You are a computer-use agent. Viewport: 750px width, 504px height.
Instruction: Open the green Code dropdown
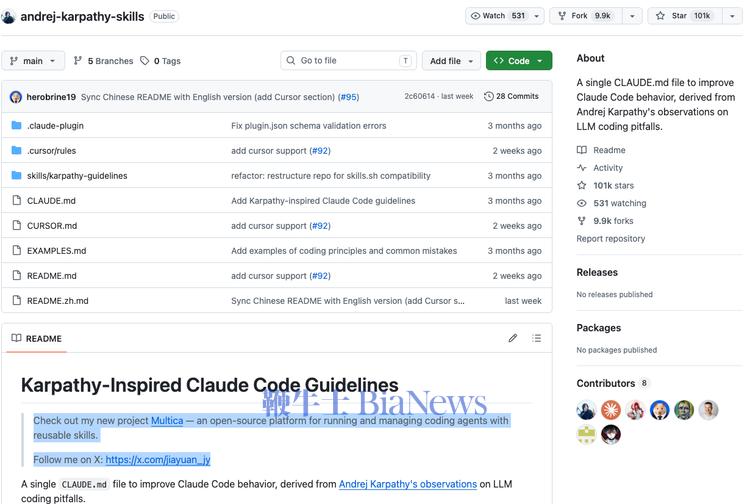[x=519, y=61]
